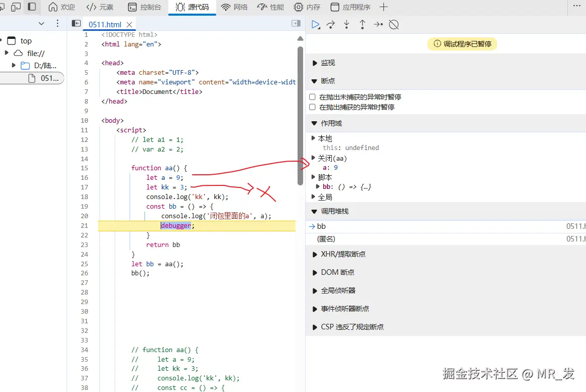This screenshot has height=392, width=586.
Task: Expand the bb arrow function value
Action: tap(318, 186)
